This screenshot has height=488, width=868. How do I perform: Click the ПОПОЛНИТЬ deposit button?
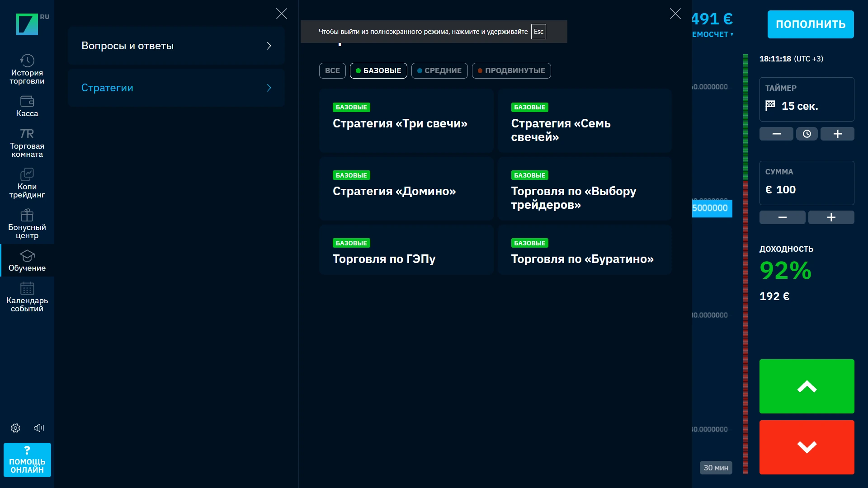pyautogui.click(x=811, y=24)
